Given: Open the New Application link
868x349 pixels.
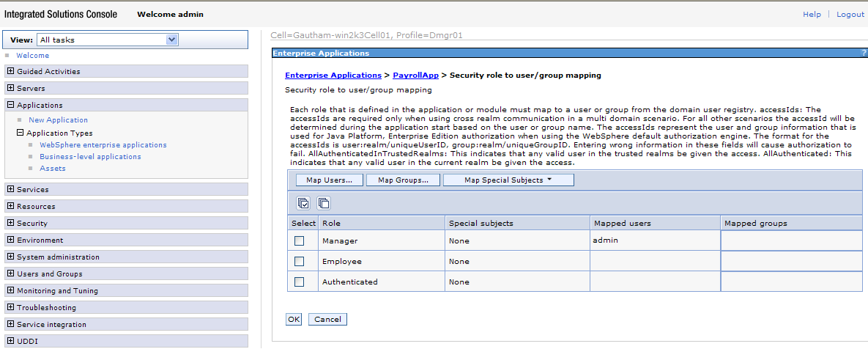Looking at the screenshot, I should click(58, 120).
